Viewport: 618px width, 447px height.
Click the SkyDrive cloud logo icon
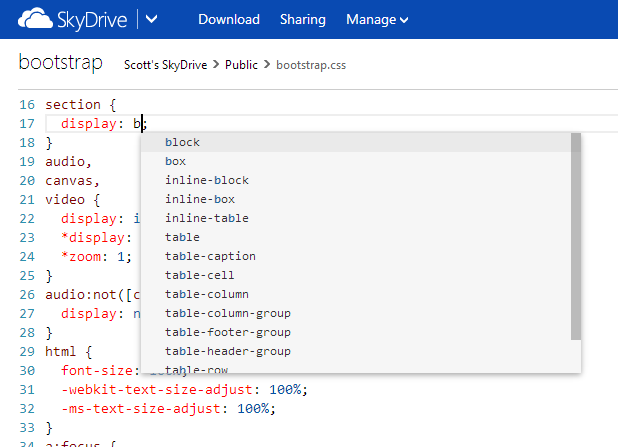click(x=35, y=19)
